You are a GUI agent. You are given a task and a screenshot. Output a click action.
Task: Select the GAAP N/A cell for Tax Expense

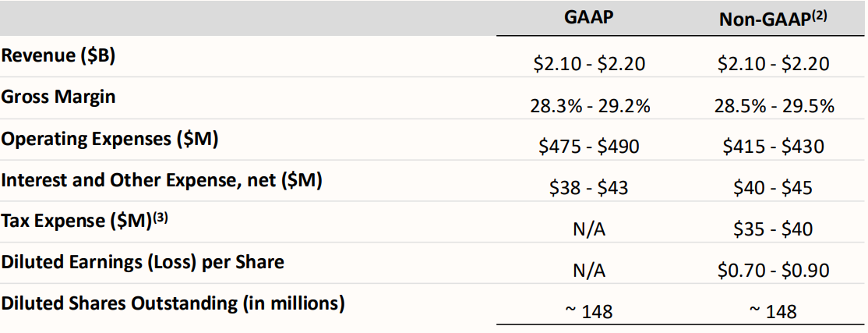pyautogui.click(x=589, y=229)
